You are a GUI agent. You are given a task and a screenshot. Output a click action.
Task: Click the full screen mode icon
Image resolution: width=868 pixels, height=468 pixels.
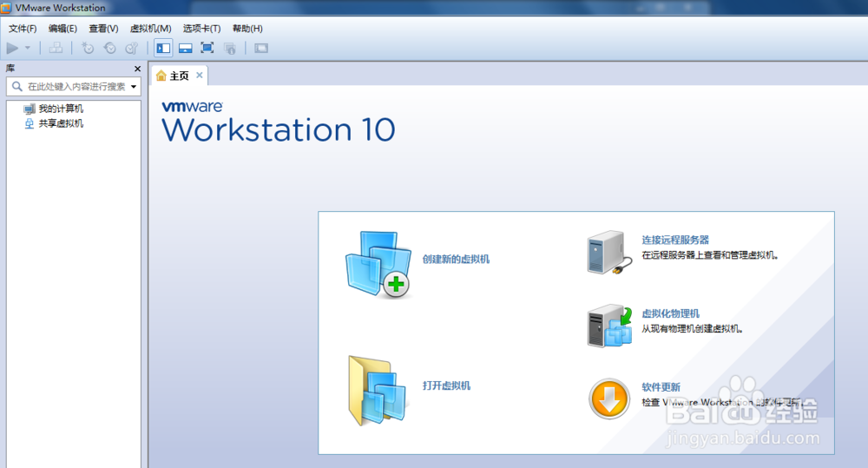click(x=207, y=48)
